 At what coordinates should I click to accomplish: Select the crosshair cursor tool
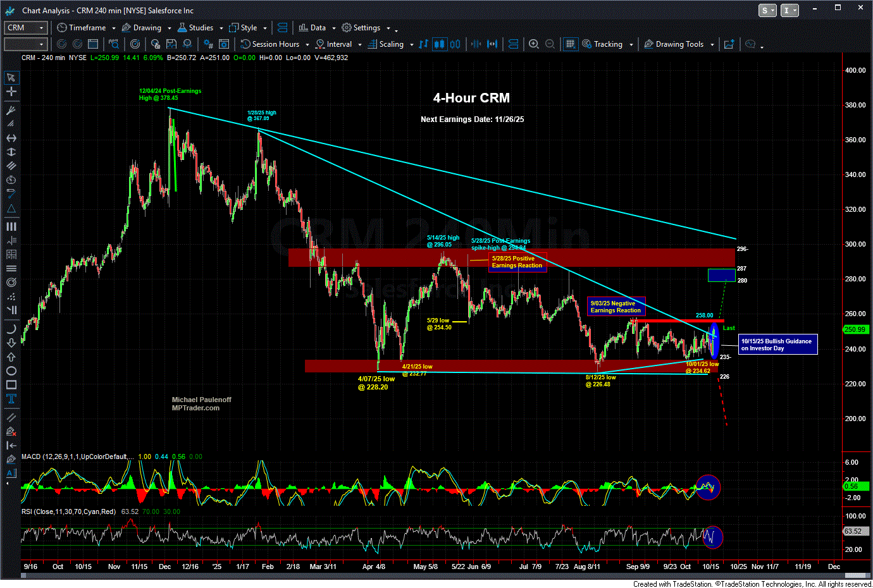pos(11,92)
